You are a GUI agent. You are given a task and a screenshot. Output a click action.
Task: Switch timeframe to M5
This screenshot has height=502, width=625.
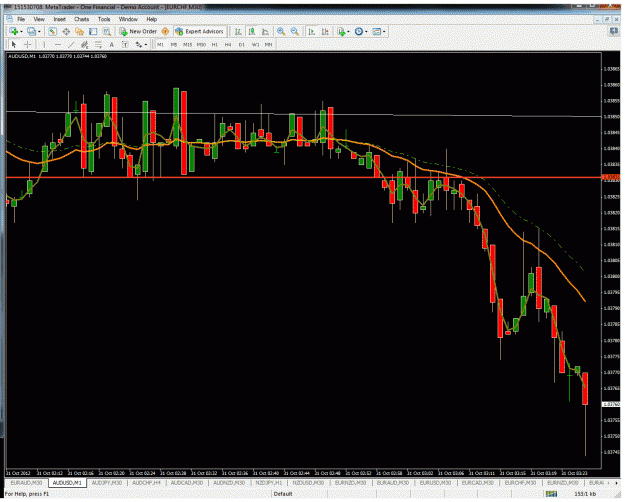[174, 45]
